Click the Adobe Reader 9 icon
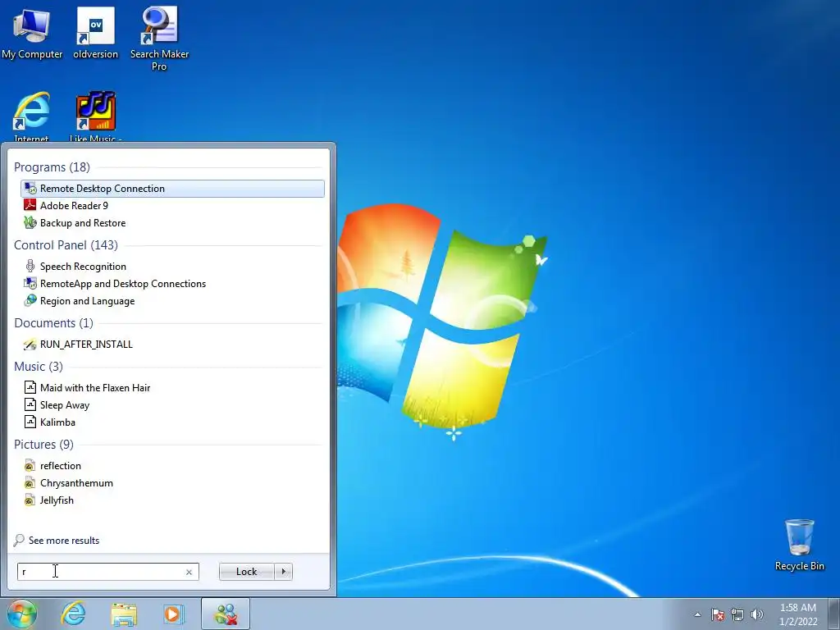Image resolution: width=840 pixels, height=630 pixels. [30, 206]
